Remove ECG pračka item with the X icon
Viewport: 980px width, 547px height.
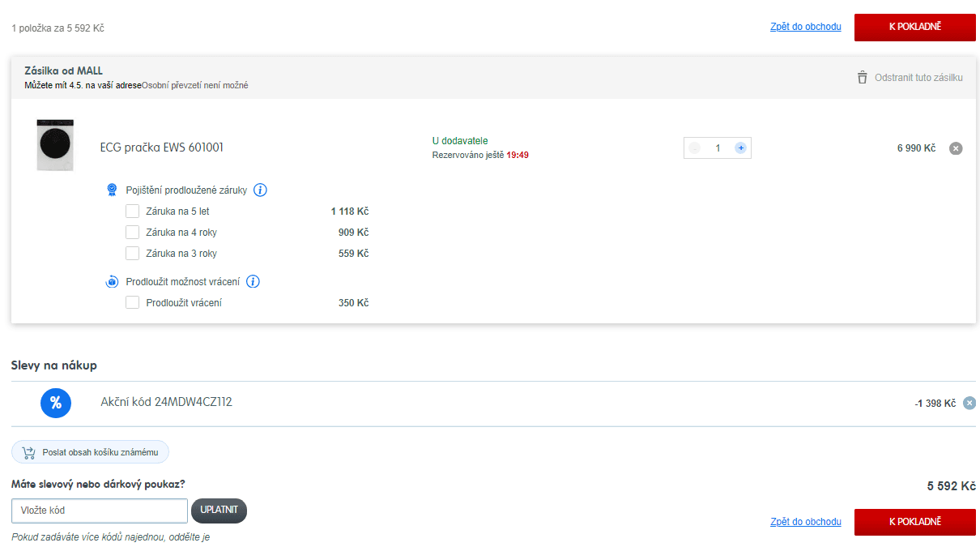[956, 148]
